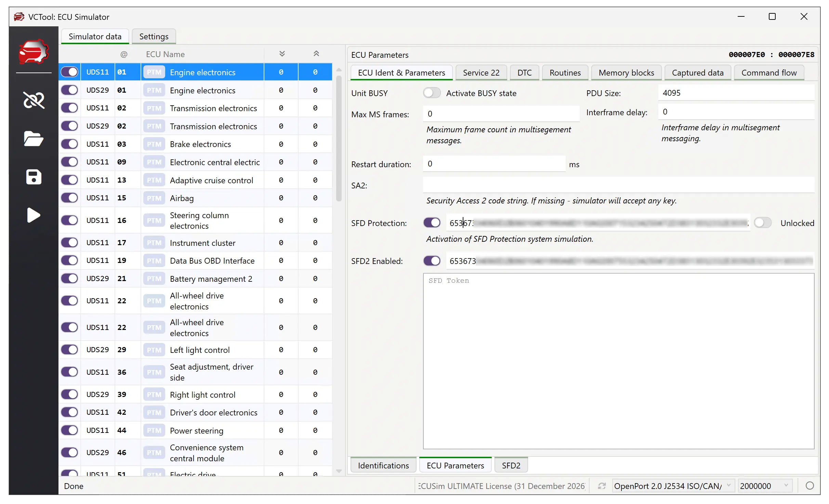Start simulation with the play icon
829x504 pixels.
click(34, 215)
